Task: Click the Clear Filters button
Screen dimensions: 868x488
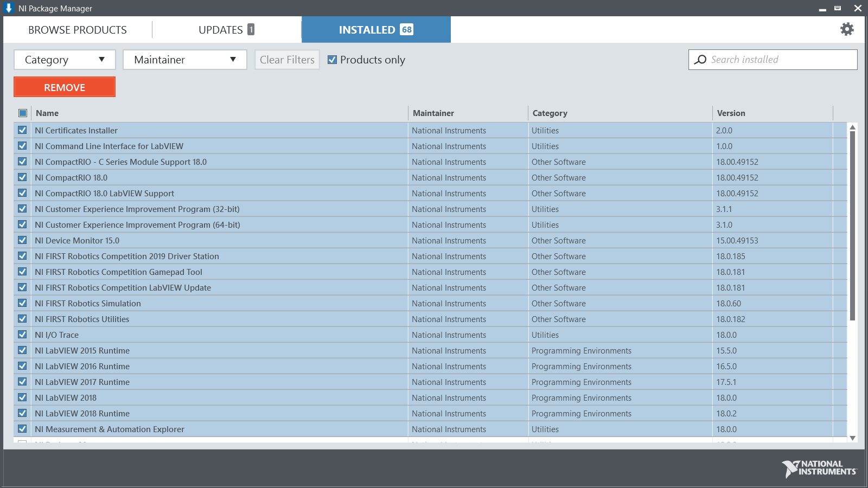Action: click(287, 60)
